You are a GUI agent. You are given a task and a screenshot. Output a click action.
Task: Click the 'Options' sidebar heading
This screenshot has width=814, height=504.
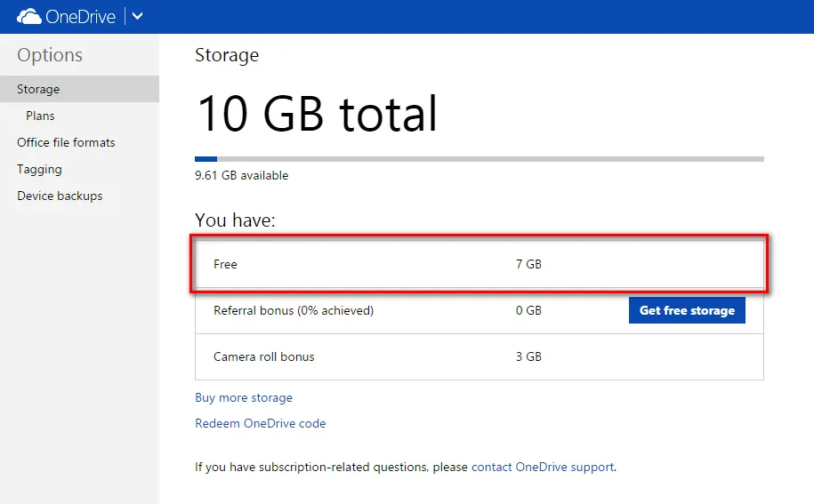point(50,55)
